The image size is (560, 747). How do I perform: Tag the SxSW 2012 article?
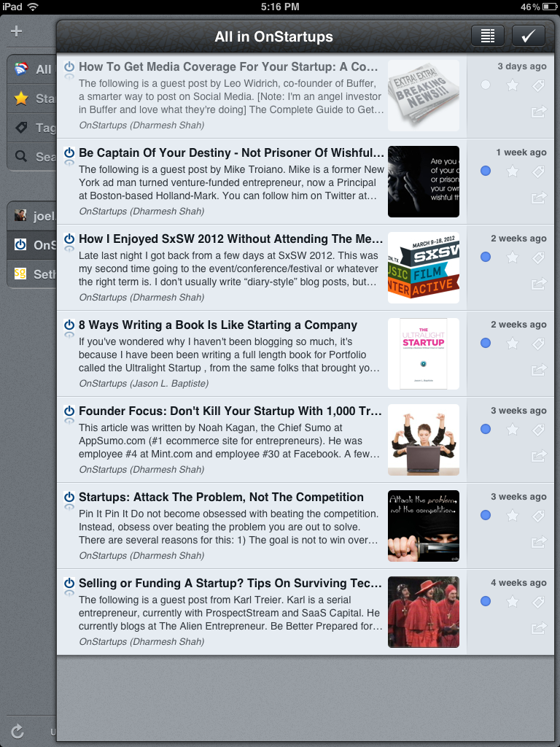(539, 258)
